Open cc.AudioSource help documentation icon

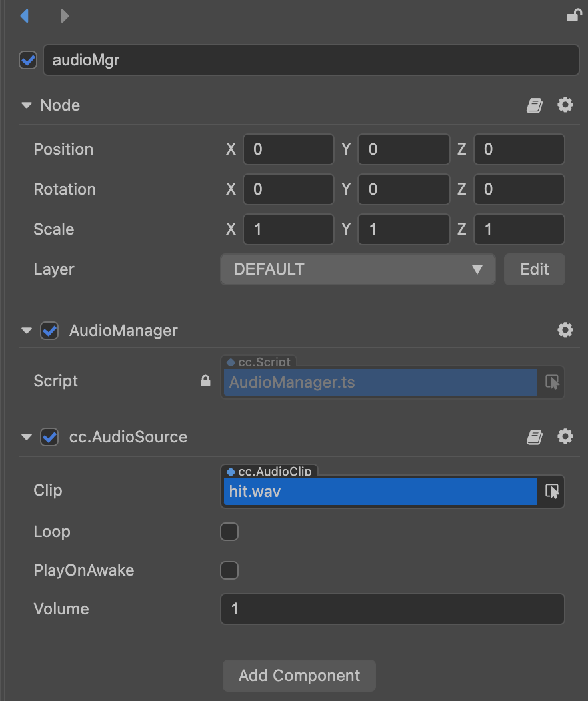tap(535, 437)
